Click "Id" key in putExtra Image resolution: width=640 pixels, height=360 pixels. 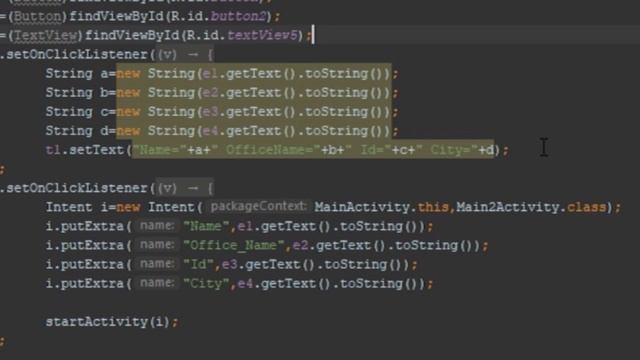[x=199, y=264]
